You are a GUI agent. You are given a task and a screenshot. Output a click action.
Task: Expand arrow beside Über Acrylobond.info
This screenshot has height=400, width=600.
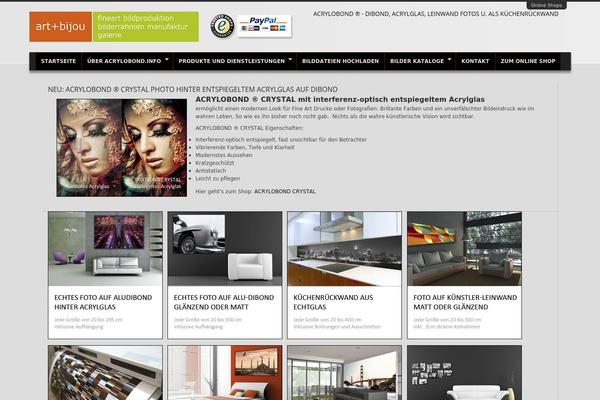(x=167, y=59)
